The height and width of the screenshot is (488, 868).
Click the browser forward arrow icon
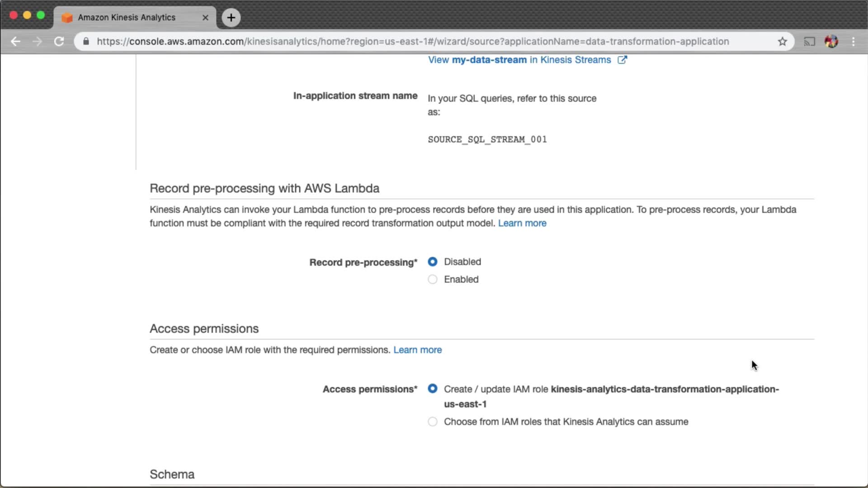[38, 42]
